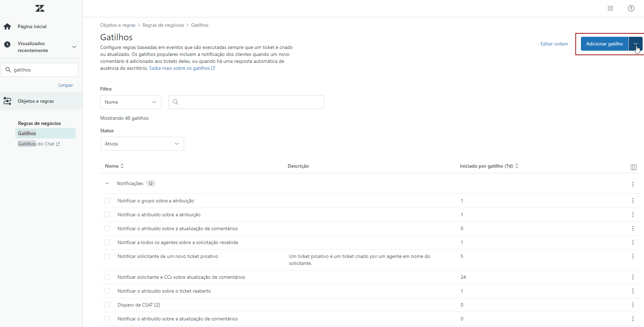Click the home icon for Página inicial
This screenshot has height=327, width=644.
7,26
